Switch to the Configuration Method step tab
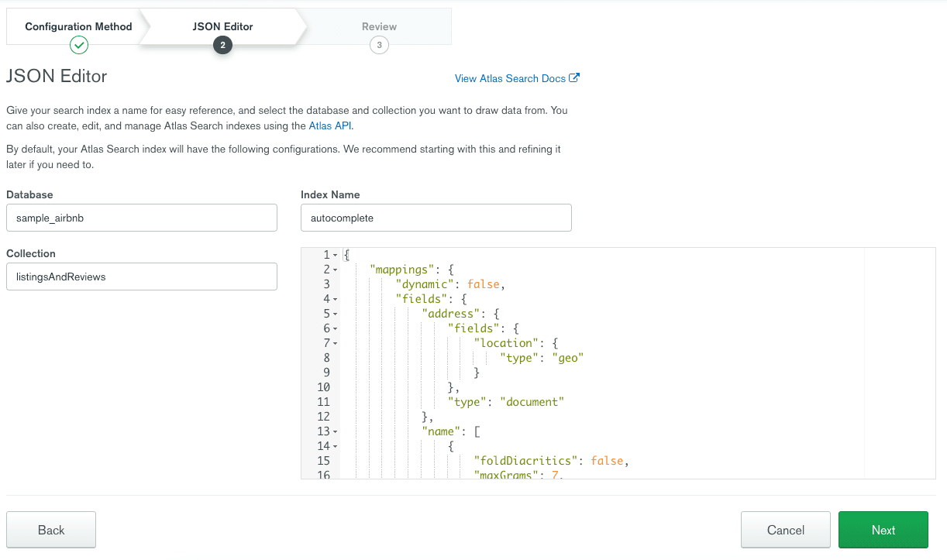Image resolution: width=947 pixels, height=560 pixels. pos(78,26)
